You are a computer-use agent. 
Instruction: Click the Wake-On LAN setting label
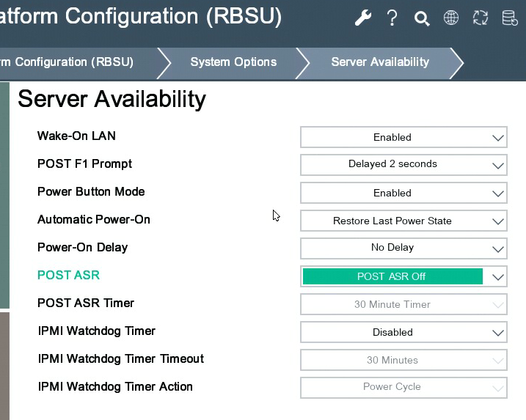pyautogui.click(x=76, y=136)
